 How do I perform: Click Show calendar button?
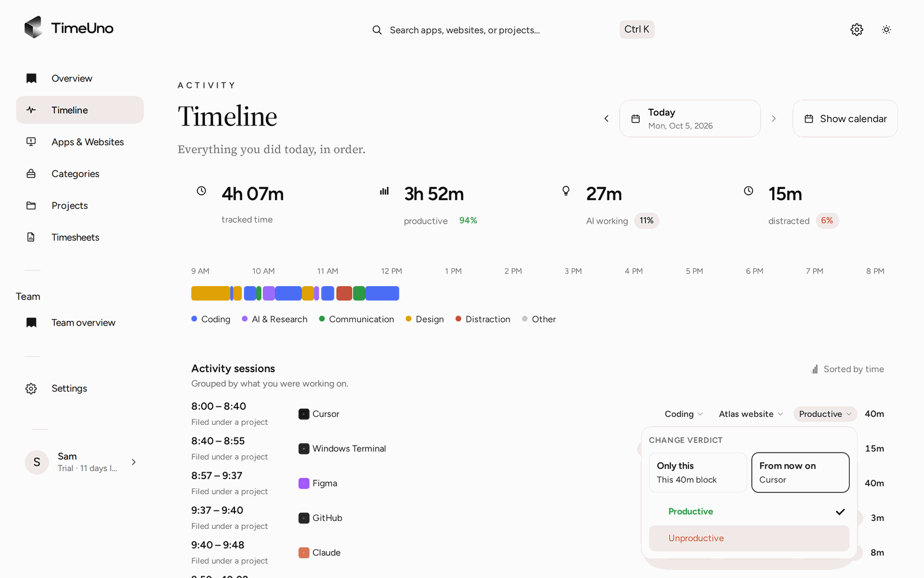tap(845, 118)
